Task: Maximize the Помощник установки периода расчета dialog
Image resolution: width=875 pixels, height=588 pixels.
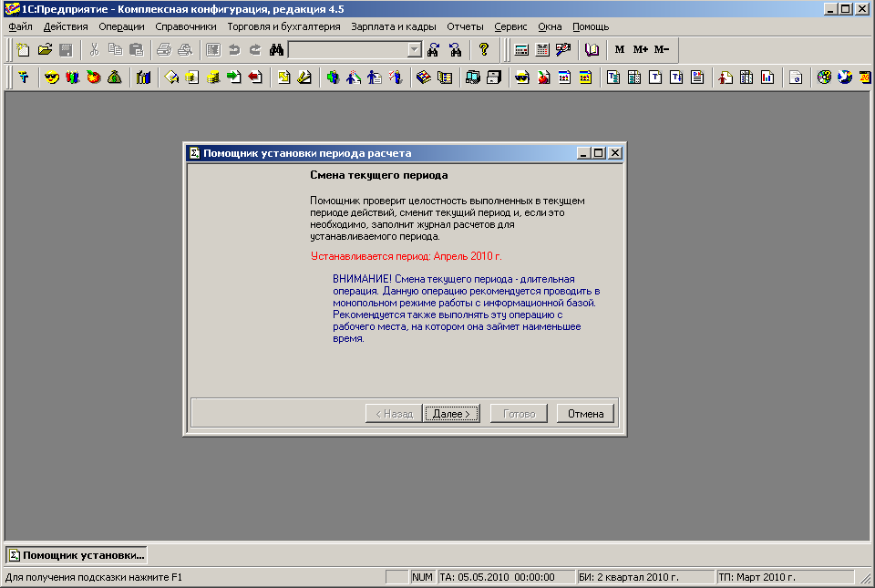Action: point(599,153)
